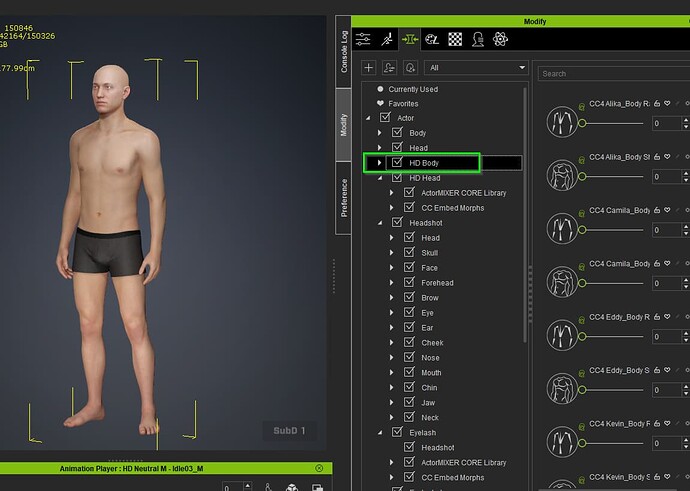Open the atom-shaped Physics tab icon
Image resolution: width=690 pixels, height=491 pixels.
point(501,39)
